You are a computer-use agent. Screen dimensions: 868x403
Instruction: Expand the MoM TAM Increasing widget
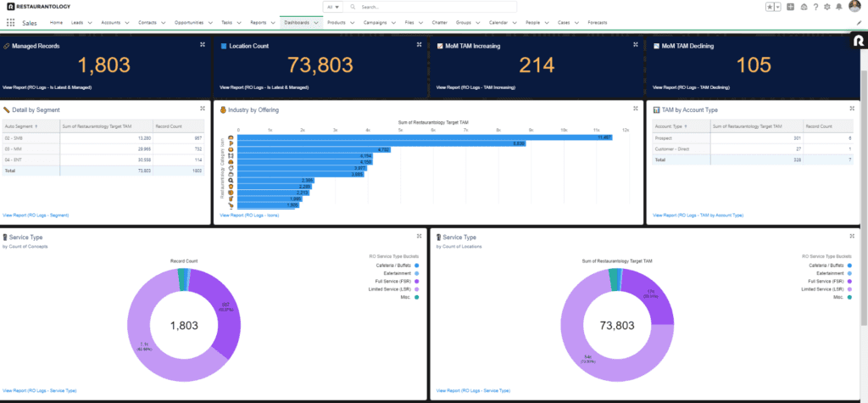point(636,44)
